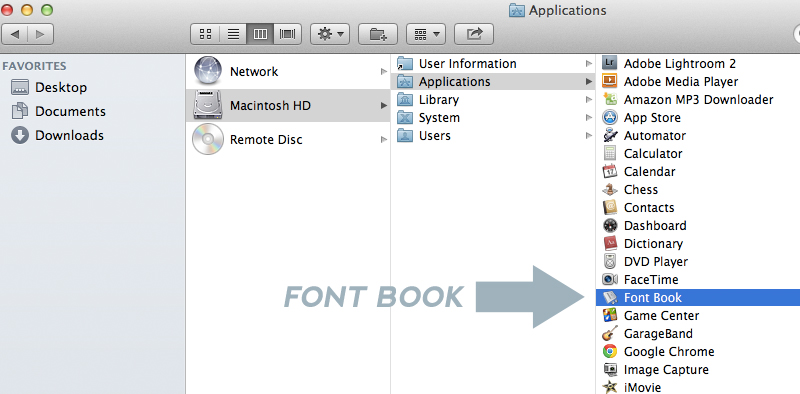Switch to column view
The height and width of the screenshot is (394, 800).
coord(260,34)
